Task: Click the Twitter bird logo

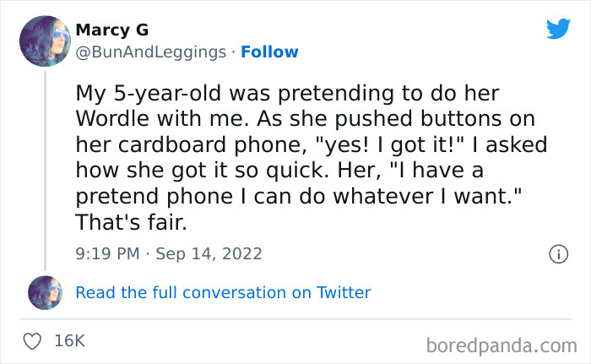Action: pyautogui.click(x=558, y=30)
